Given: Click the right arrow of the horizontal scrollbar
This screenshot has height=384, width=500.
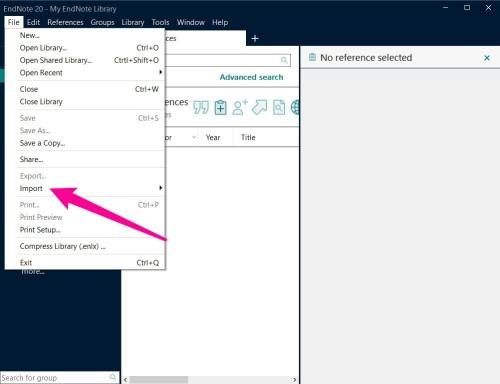Looking at the screenshot, I should point(294,380).
